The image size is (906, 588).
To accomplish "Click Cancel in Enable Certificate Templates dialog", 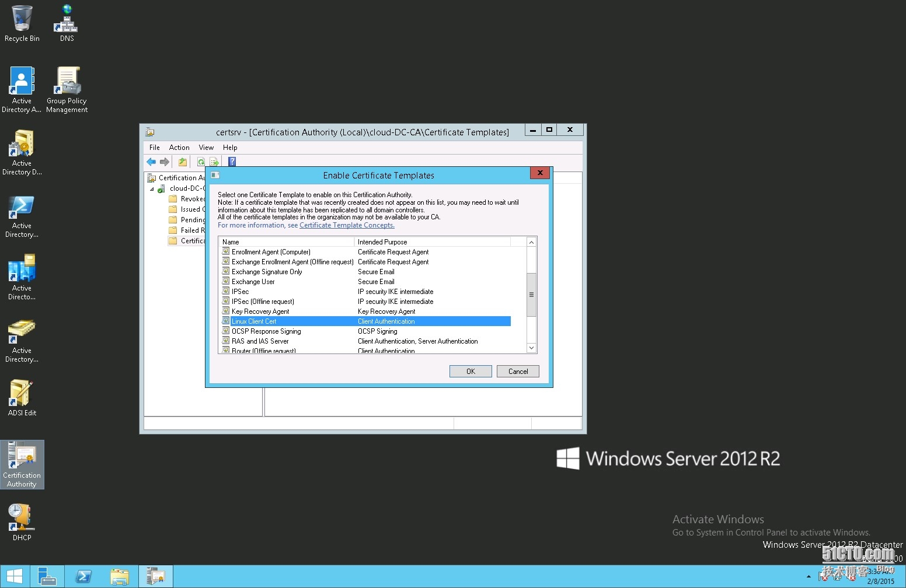I will click(x=518, y=371).
